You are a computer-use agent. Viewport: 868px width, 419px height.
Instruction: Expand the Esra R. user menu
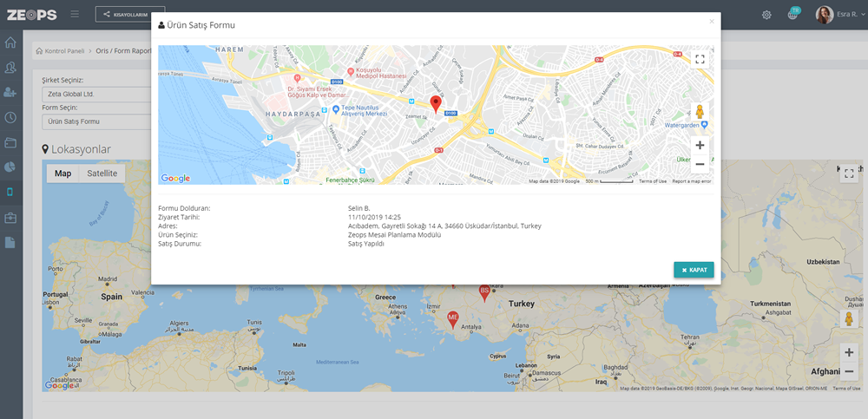850,15
